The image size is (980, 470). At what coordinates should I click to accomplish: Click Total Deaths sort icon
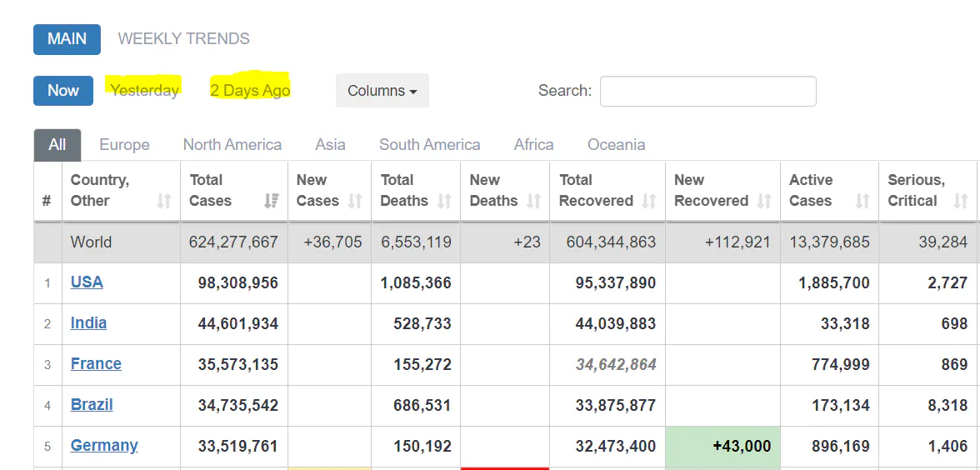point(444,201)
